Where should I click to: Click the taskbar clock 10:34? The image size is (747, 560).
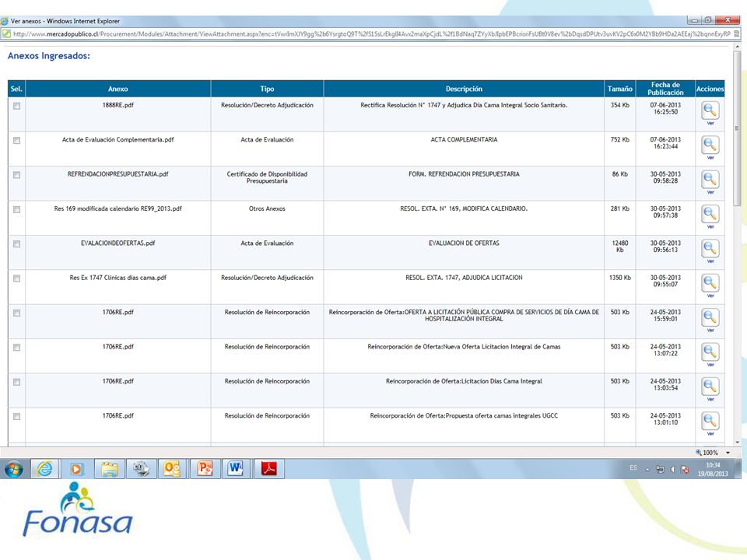point(713,465)
